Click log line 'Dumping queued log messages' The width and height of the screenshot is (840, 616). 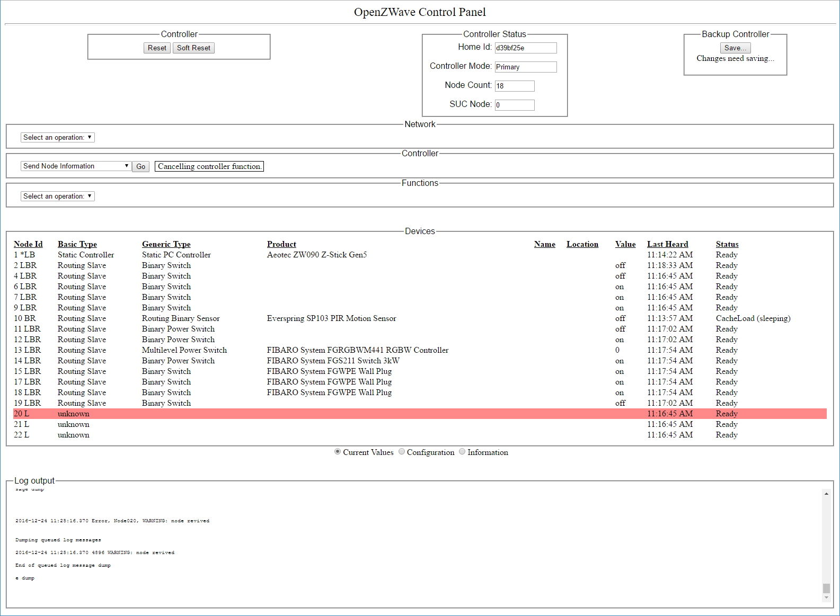[58, 540]
